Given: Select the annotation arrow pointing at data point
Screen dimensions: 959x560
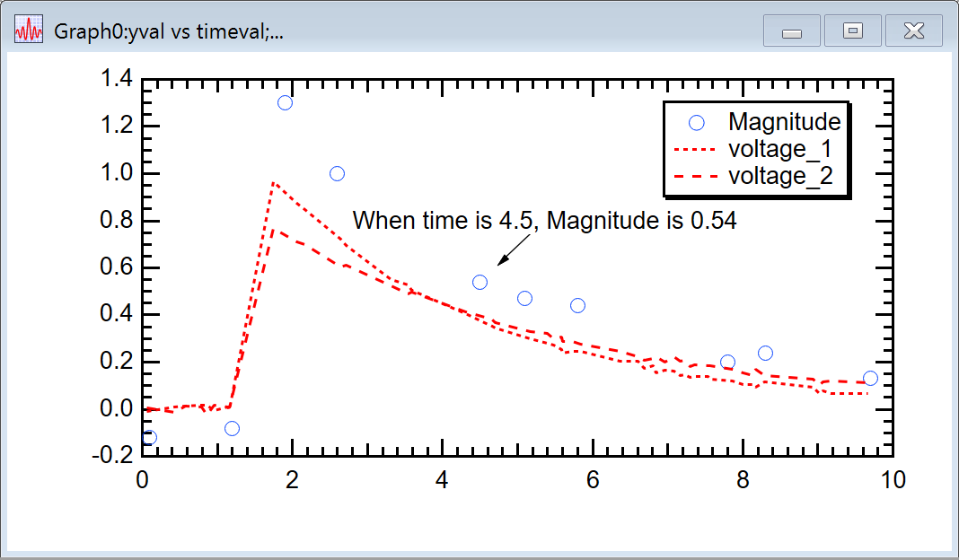Looking at the screenshot, I should (514, 249).
